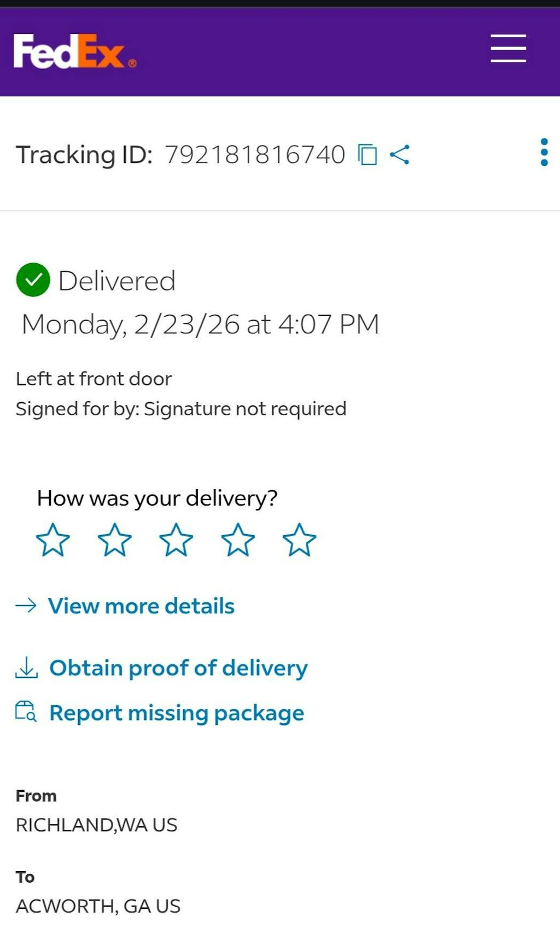Copy the tracking ID with the copy icon
This screenshot has height=934, width=560.
367,154
